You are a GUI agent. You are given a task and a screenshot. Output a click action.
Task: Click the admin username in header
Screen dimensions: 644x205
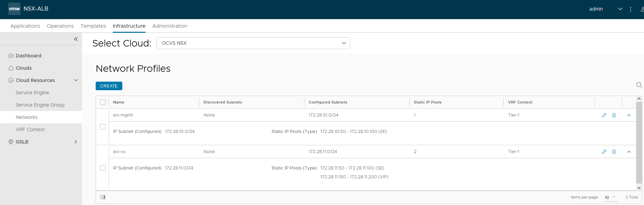coord(596,9)
